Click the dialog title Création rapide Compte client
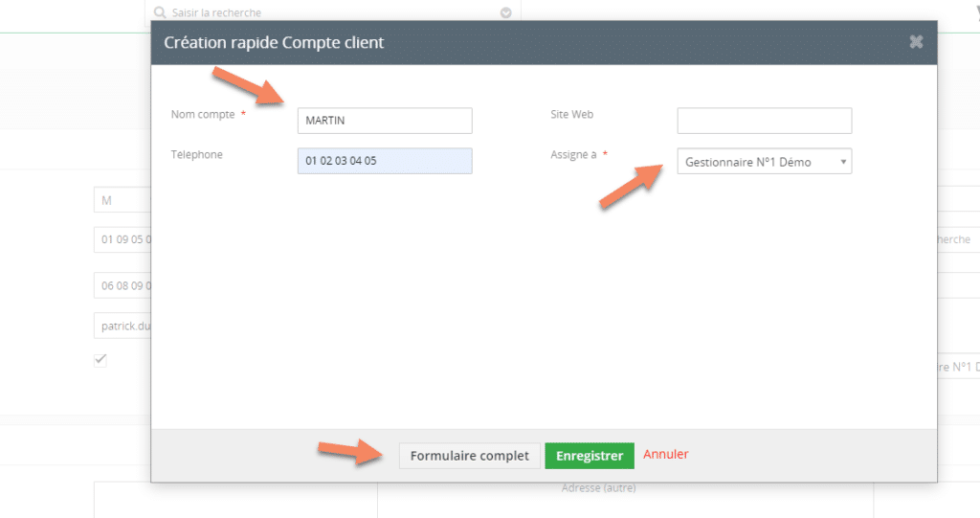The image size is (980, 518). pos(274,42)
